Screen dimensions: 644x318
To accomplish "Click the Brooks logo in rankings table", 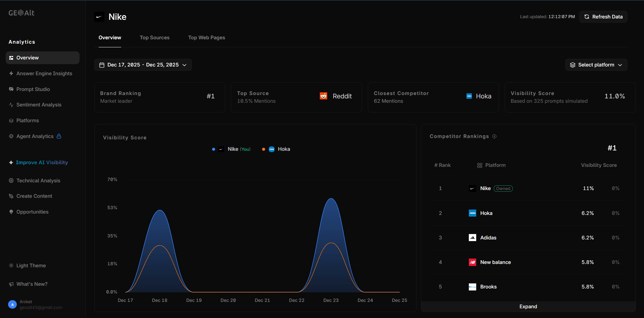I will (x=473, y=287).
